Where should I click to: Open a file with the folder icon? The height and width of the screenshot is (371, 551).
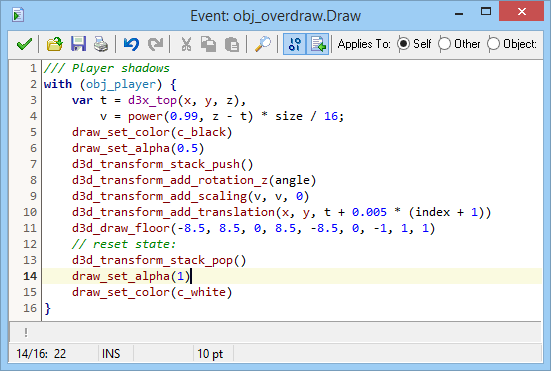(55, 44)
